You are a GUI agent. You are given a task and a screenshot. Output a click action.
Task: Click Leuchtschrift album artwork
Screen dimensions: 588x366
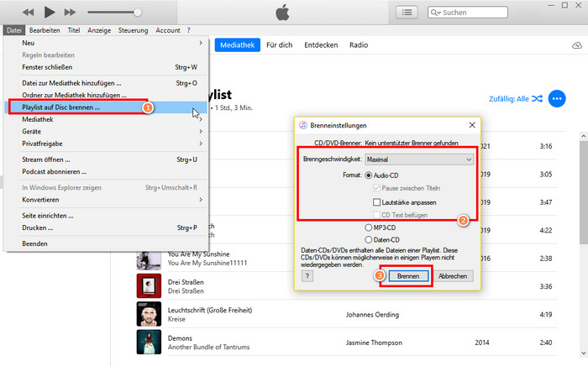point(149,314)
